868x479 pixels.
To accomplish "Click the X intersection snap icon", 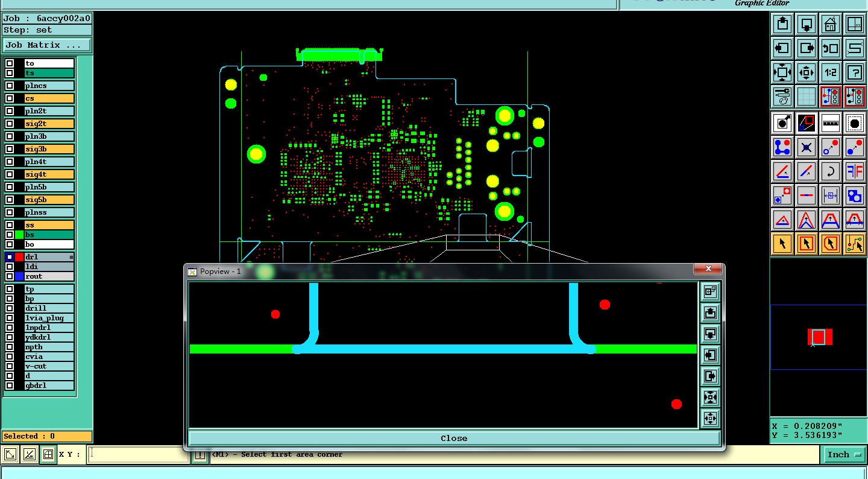I will (807, 147).
